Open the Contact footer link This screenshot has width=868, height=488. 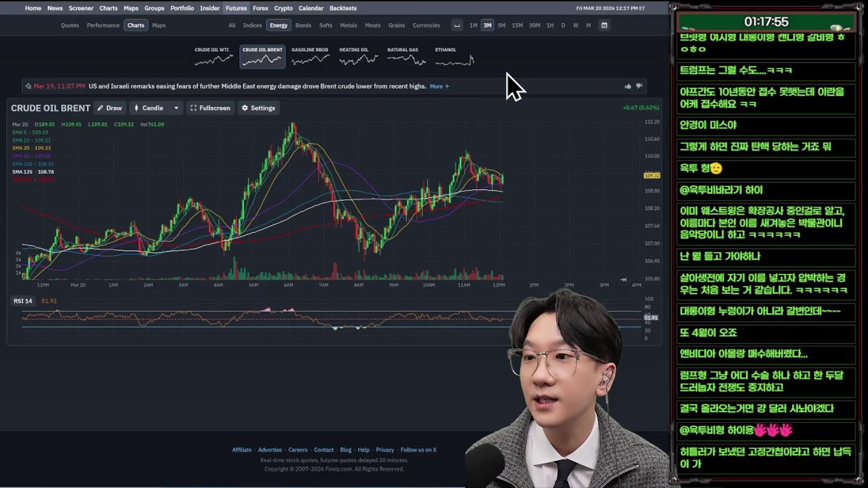coord(323,450)
